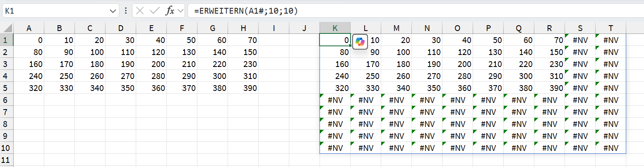Screen dimensions: 644x167
Task: Select column K header
Action: (x=335, y=28)
